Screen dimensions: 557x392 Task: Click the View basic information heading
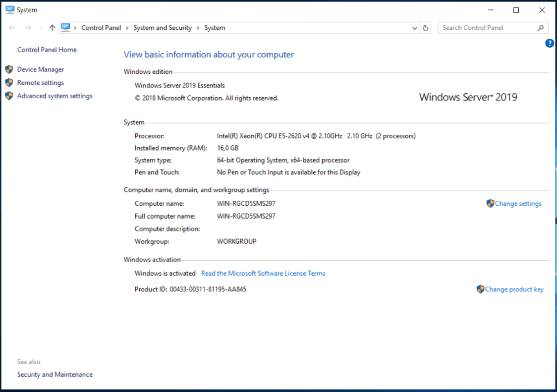point(209,55)
